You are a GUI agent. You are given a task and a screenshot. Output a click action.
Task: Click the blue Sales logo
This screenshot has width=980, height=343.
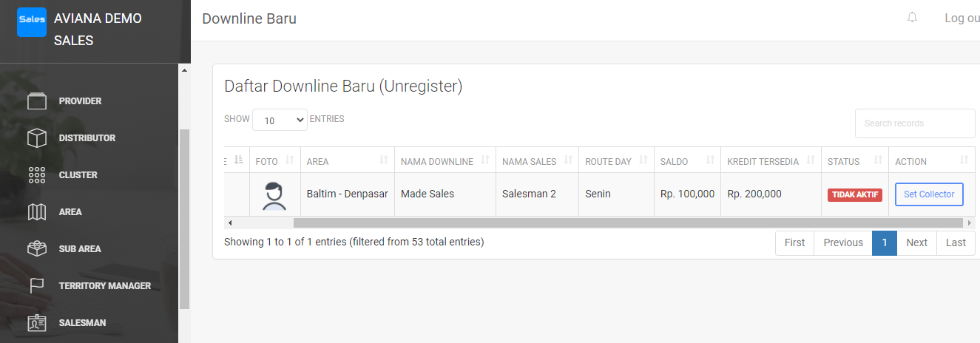[32, 22]
